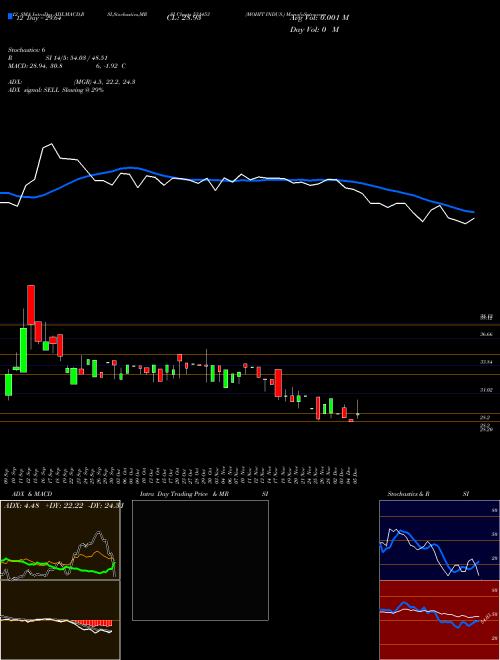The image size is (500, 660).
Task: Click the red MACD histogram bars
Action: pos(93,623)
